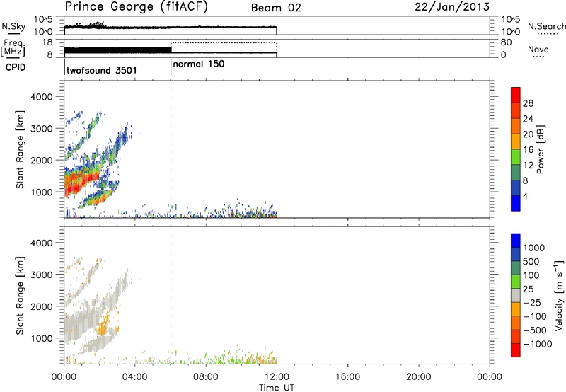Click '10^0' tick label beside N.Search

[x=511, y=32]
